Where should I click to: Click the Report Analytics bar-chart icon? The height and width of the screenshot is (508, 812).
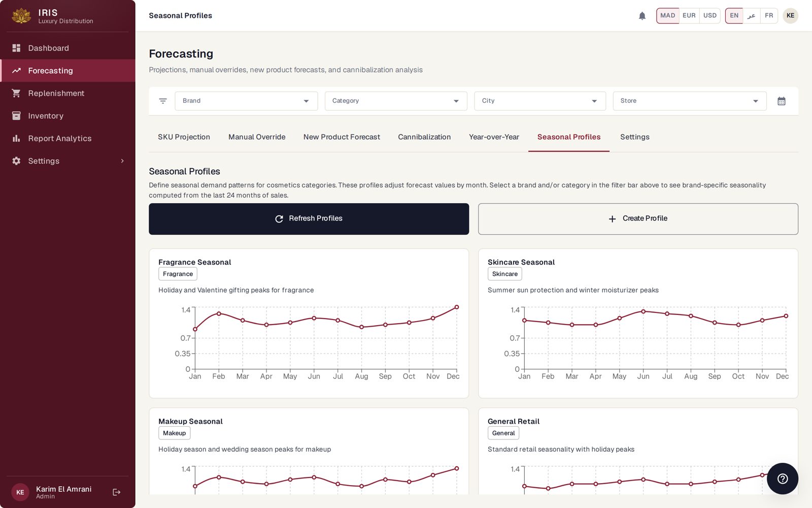16,138
